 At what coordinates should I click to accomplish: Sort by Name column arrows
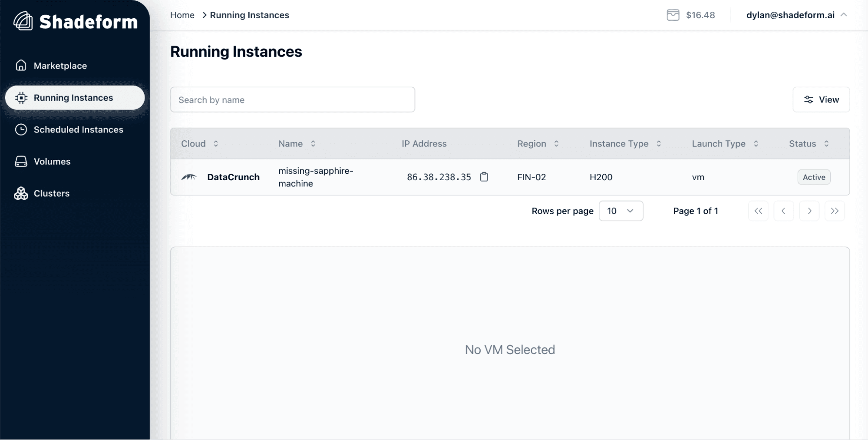(x=313, y=144)
